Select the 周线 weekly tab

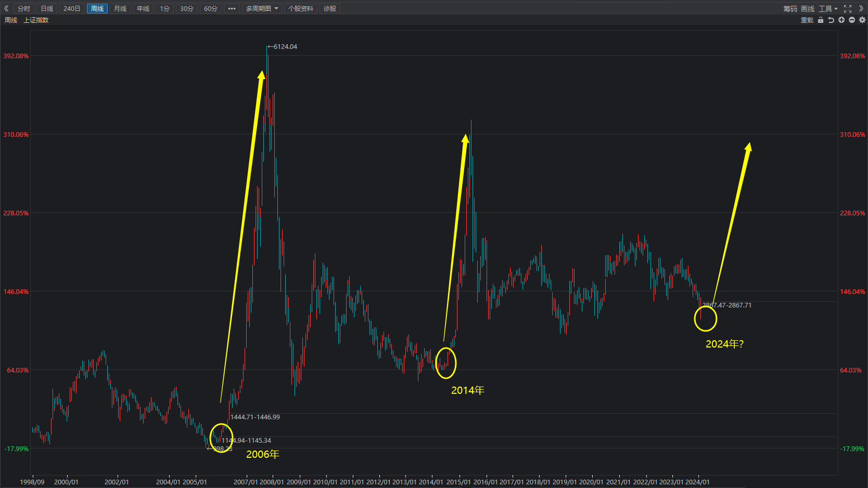pos(97,9)
